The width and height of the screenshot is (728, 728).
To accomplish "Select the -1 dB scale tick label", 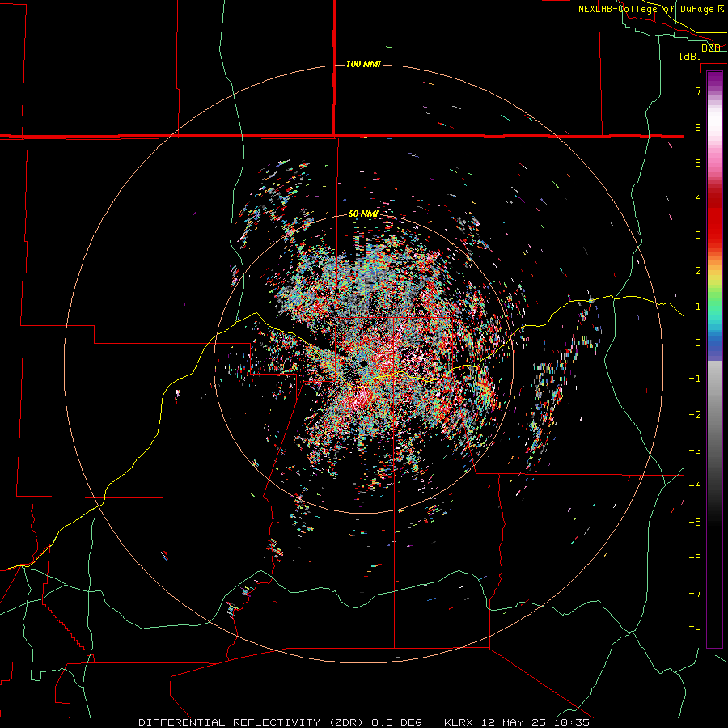I will point(695,379).
